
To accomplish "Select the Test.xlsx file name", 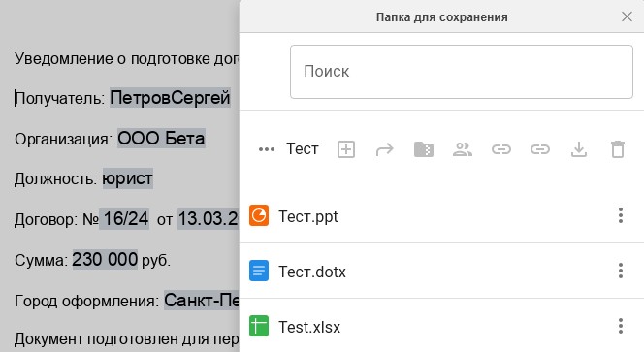I will [309, 328].
